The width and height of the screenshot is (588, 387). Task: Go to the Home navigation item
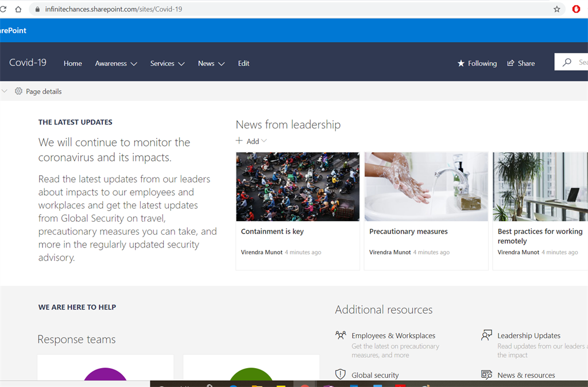(73, 63)
